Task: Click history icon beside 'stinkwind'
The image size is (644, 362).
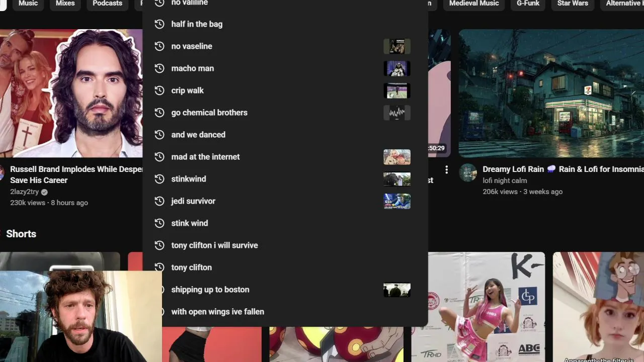Action: (x=159, y=179)
